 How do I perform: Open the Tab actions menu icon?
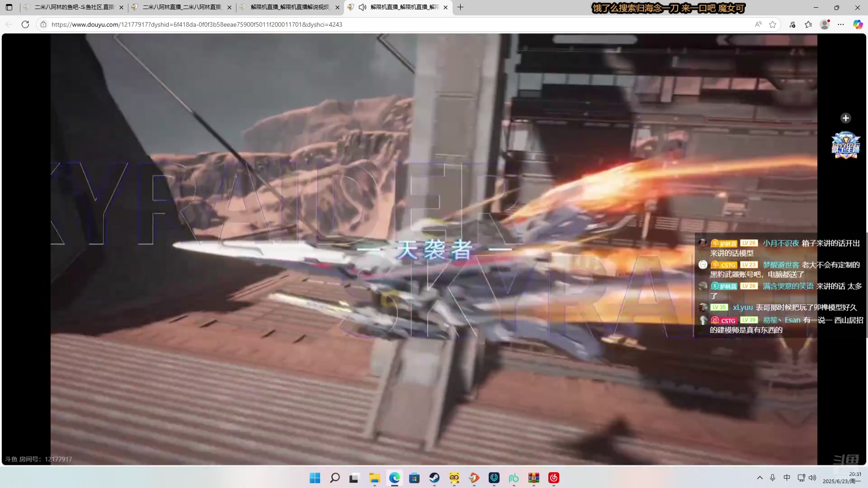(x=9, y=7)
